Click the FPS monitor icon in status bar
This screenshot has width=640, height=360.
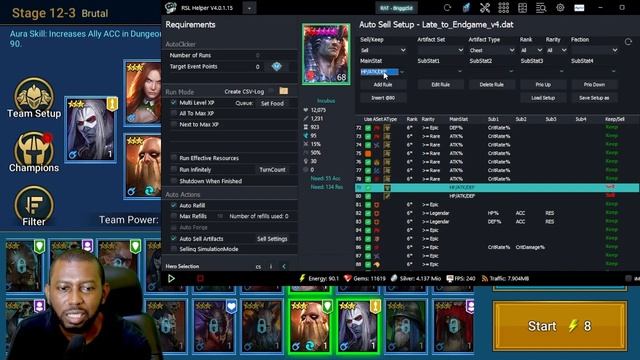coord(449,278)
